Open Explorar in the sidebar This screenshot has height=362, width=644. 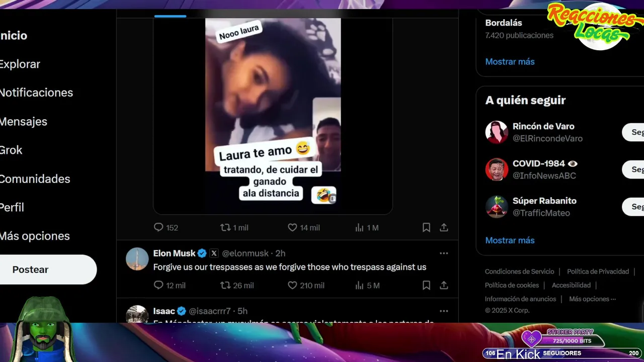(20, 64)
